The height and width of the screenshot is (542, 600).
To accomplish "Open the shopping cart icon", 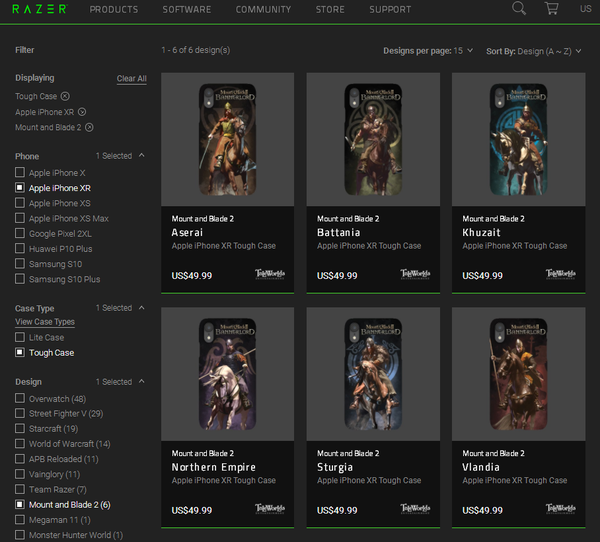I will click(x=551, y=8).
